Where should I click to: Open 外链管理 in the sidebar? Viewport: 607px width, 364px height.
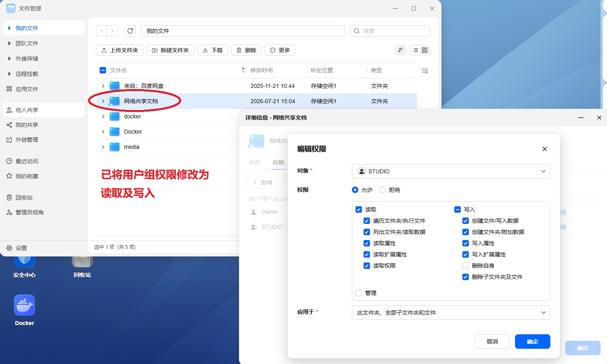(x=27, y=140)
